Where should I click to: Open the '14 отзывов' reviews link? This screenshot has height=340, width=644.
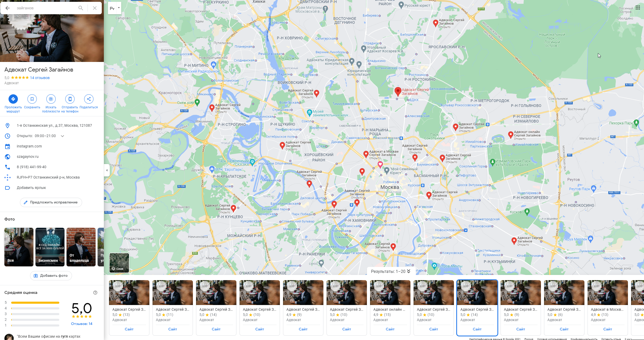pos(40,78)
